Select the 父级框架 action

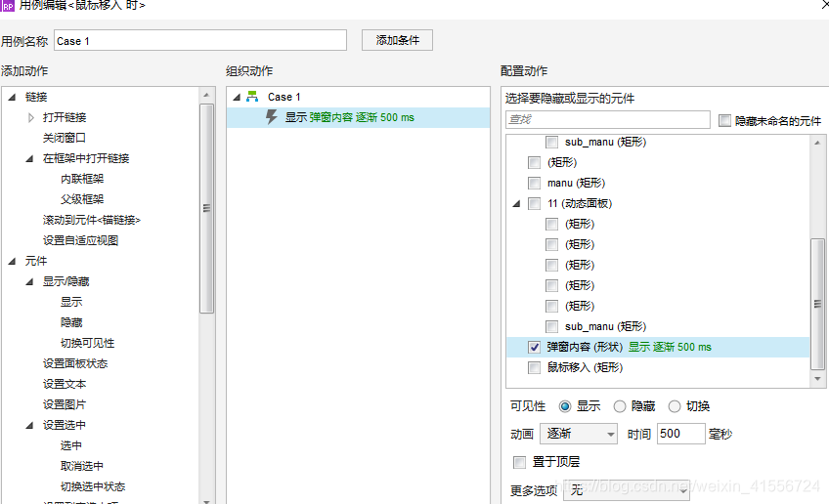point(82,199)
